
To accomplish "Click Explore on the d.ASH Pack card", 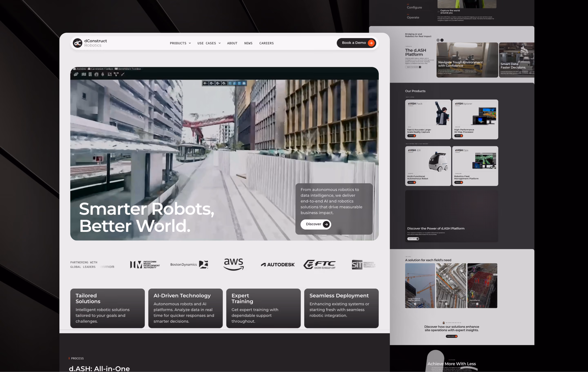I will [411, 136].
